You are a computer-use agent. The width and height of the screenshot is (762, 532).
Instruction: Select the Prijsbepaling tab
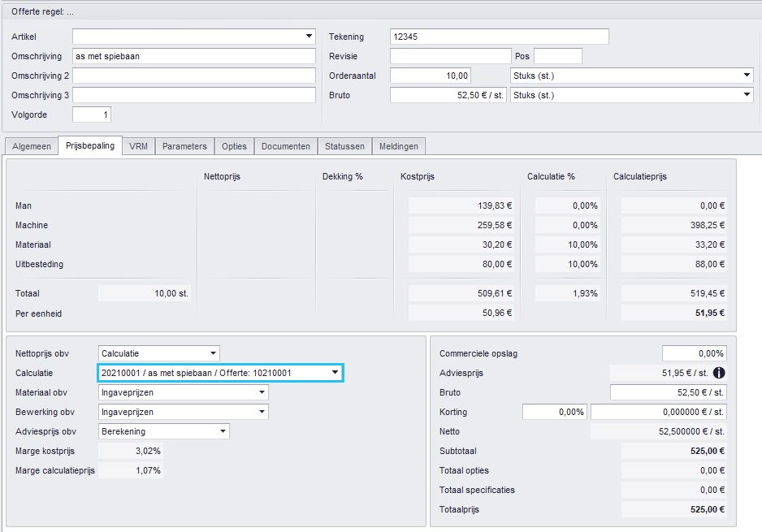(x=90, y=145)
